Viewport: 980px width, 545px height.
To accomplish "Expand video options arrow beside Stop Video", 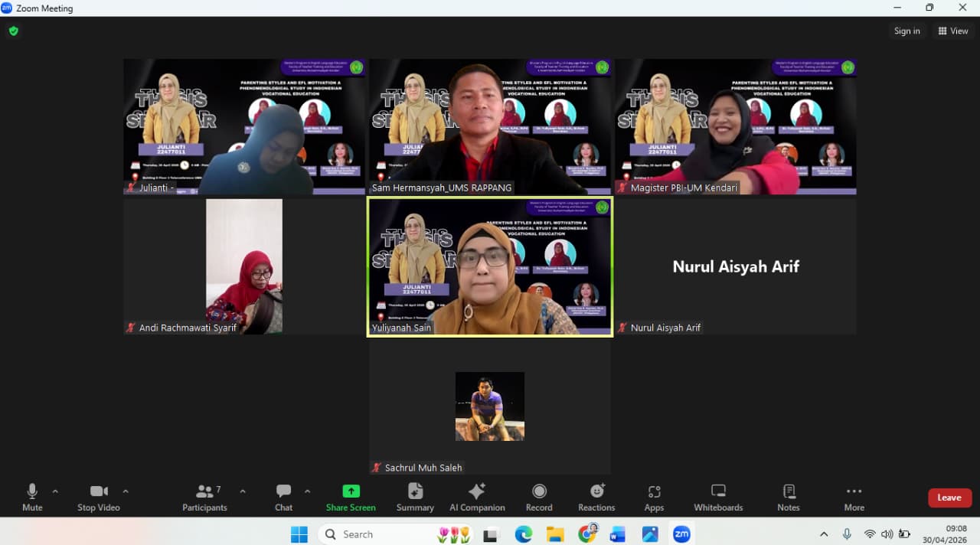I will (x=126, y=491).
